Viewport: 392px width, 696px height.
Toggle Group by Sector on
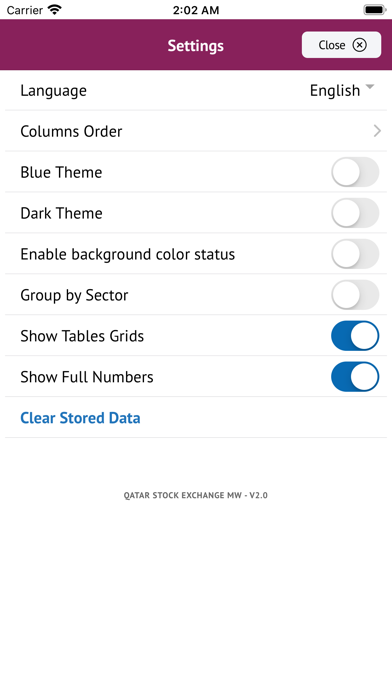(x=355, y=295)
